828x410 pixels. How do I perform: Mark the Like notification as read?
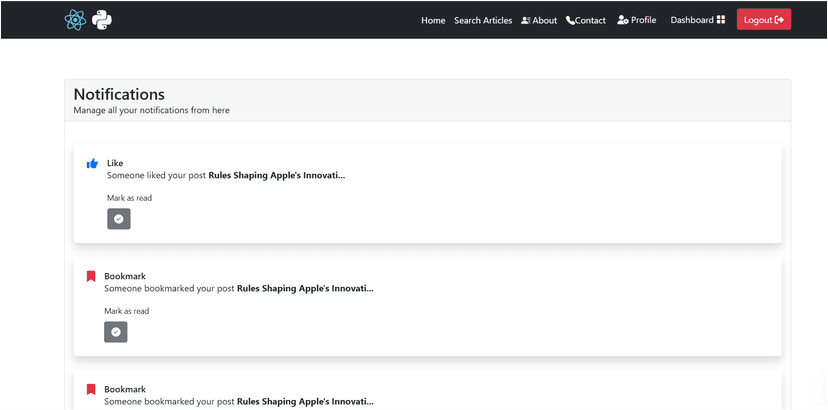click(x=118, y=219)
